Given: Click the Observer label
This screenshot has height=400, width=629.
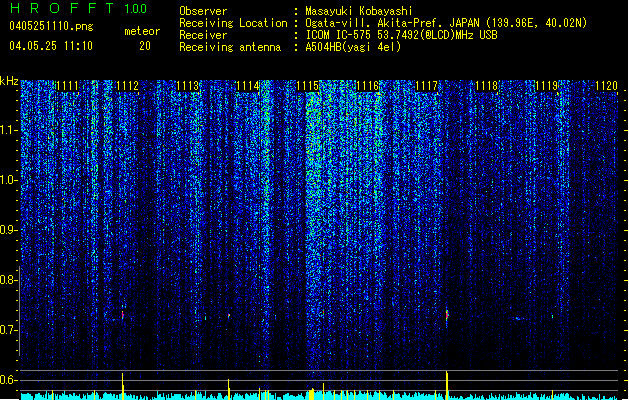Looking at the screenshot, I should point(203,11).
